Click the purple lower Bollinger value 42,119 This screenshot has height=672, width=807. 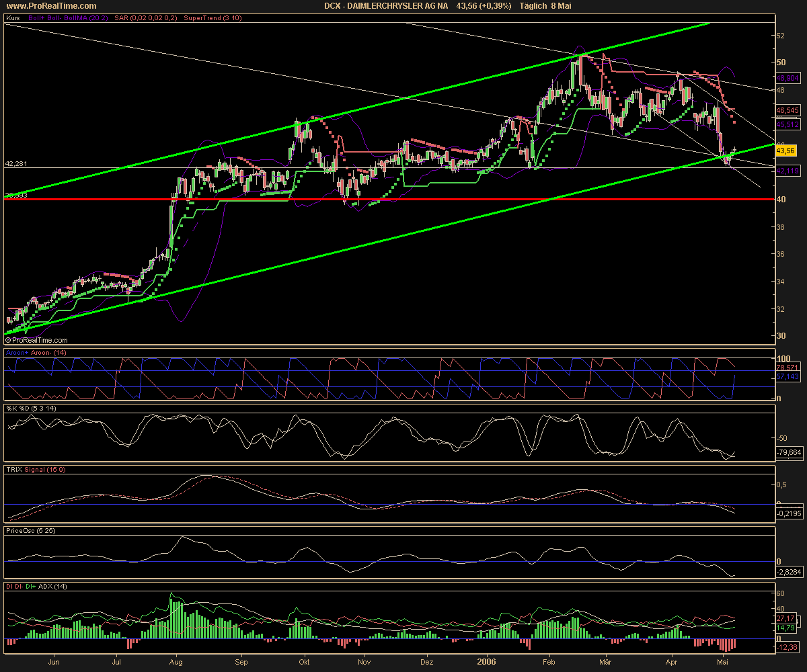(787, 172)
